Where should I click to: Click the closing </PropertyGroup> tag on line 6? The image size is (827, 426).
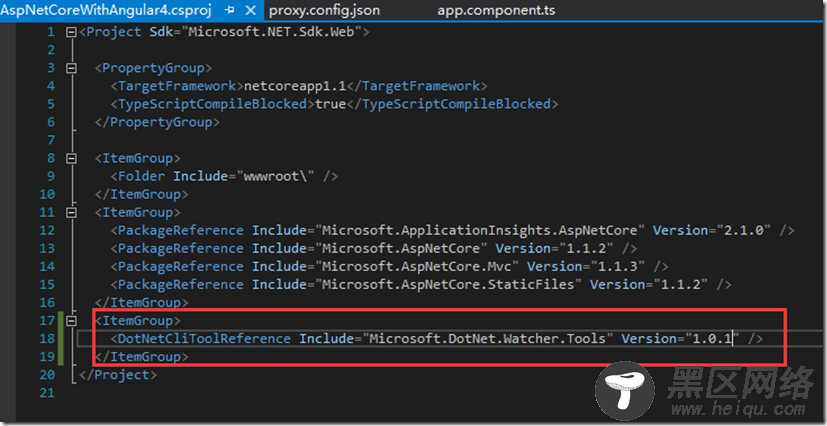(157, 122)
